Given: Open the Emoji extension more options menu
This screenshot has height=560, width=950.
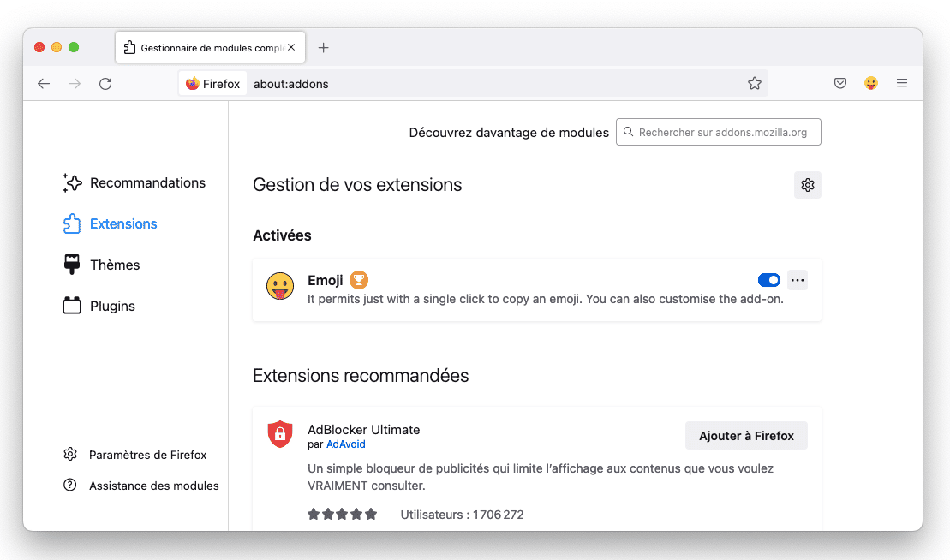Looking at the screenshot, I should tap(798, 280).
